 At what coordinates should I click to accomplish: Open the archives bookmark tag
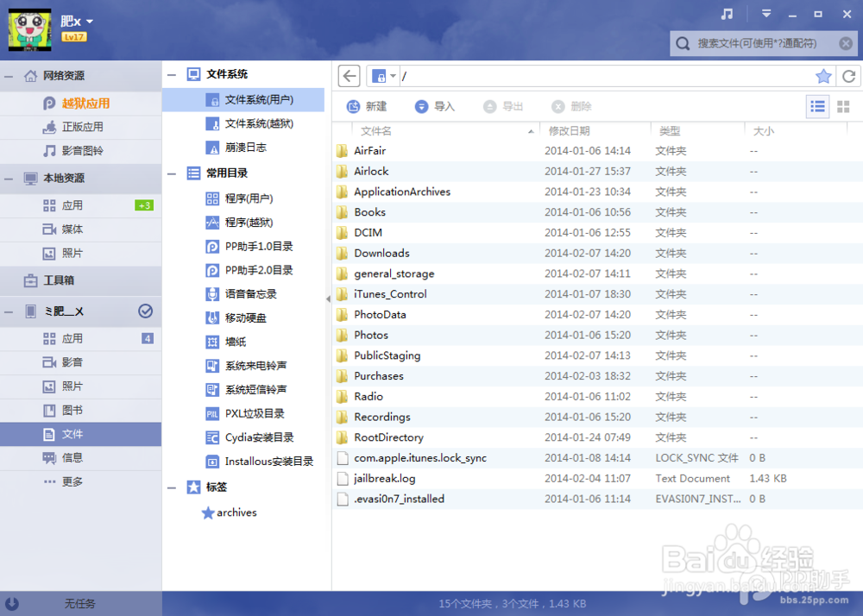230,512
